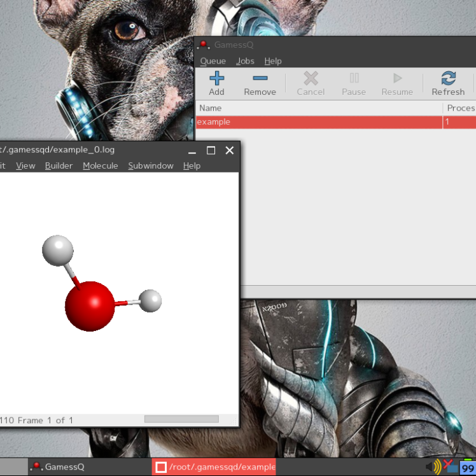The width and height of the screenshot is (476, 476).
Task: Open the Molecule menu
Action: click(100, 165)
